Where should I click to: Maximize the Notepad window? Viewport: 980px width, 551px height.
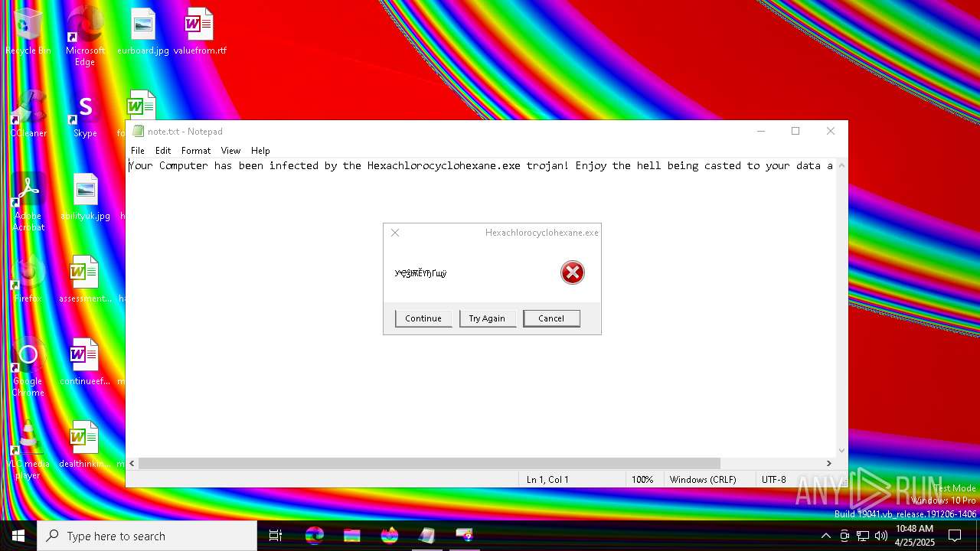tap(795, 131)
